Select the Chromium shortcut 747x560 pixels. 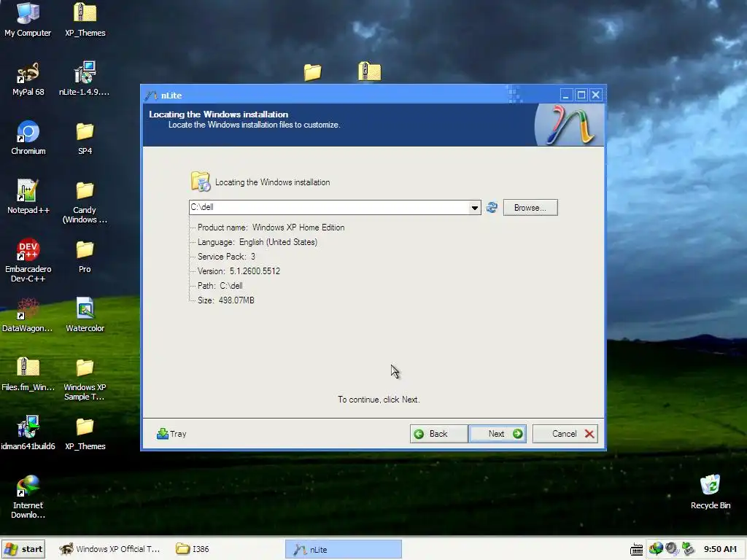click(x=28, y=138)
